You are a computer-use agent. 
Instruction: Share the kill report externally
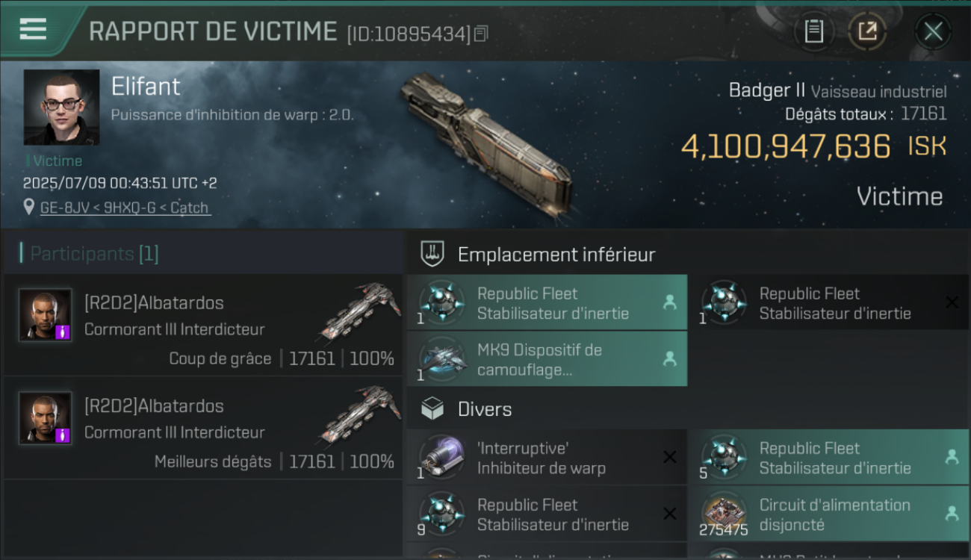pos(867,31)
